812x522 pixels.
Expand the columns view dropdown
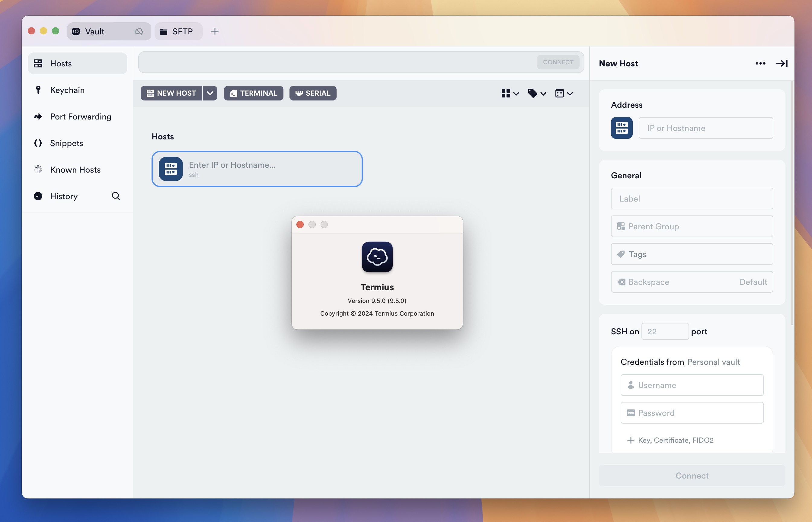click(x=563, y=93)
